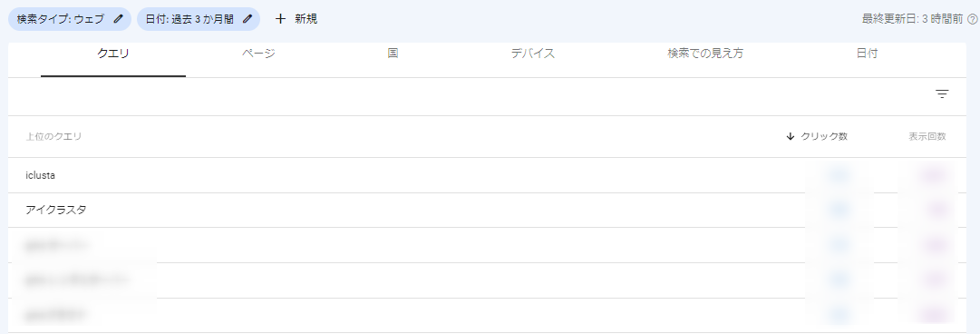Select the 日付 tab
This screenshot has height=334, width=980.
[x=867, y=54]
